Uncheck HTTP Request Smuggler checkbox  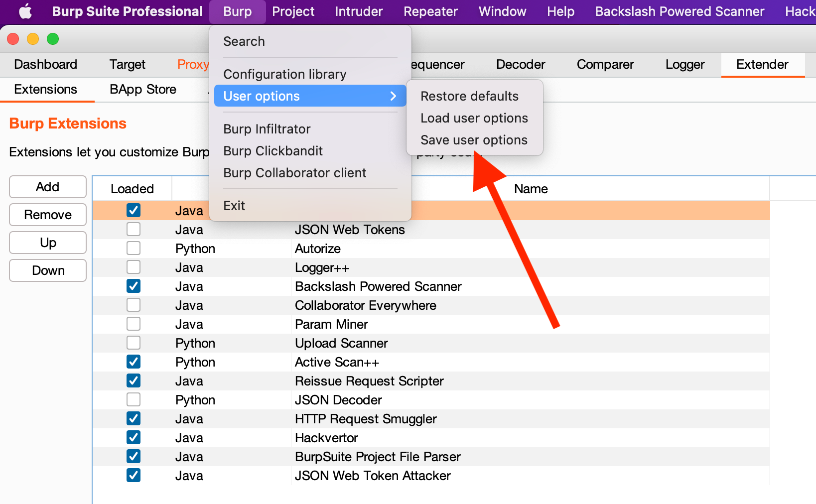tap(134, 418)
